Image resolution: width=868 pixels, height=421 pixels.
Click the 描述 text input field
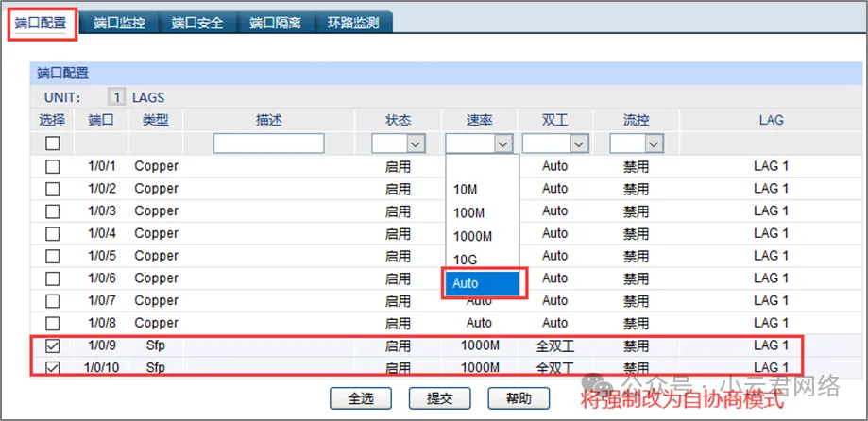tap(269, 143)
